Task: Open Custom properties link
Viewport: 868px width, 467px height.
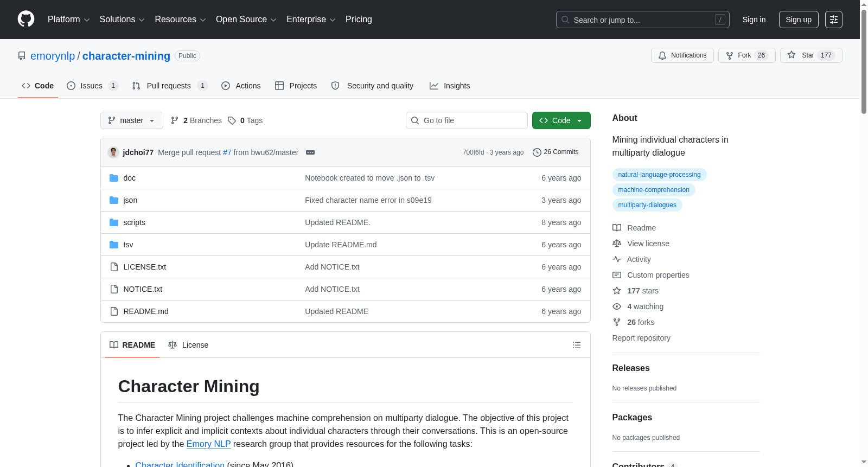Action: click(651, 275)
